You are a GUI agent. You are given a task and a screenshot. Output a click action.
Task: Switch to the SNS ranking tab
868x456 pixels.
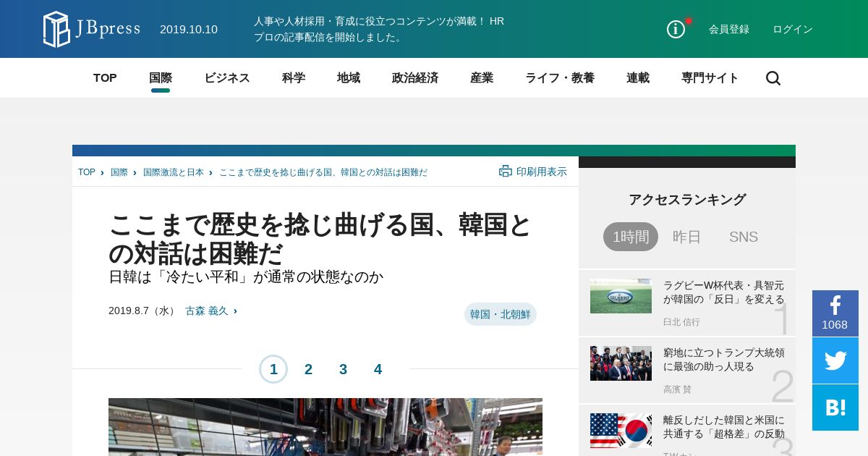[744, 237]
